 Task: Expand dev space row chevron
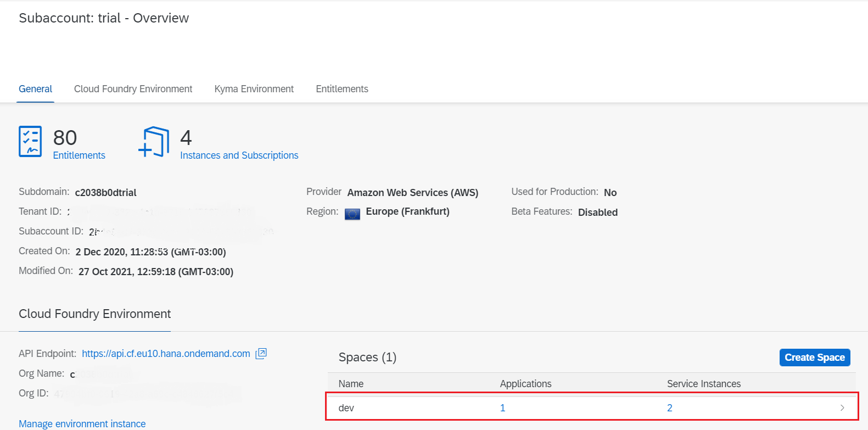pos(842,407)
